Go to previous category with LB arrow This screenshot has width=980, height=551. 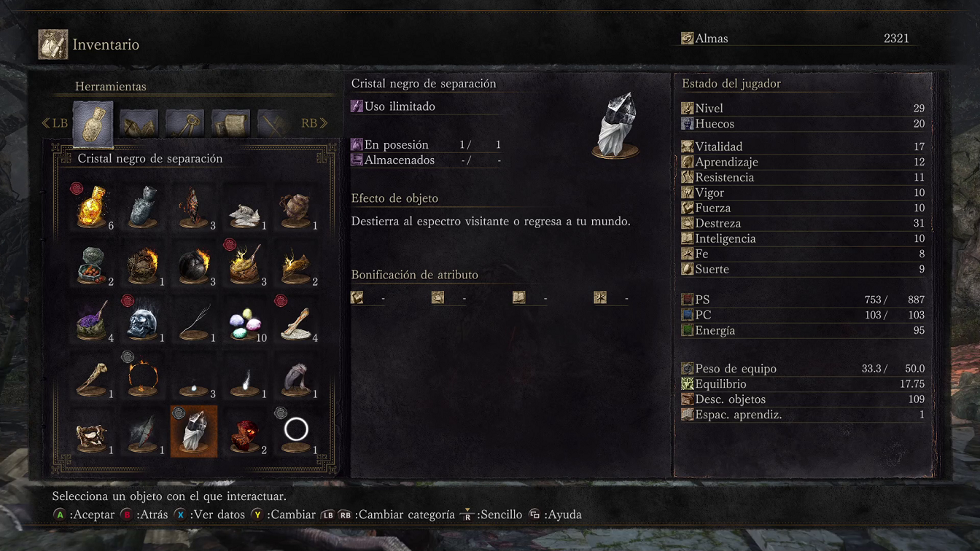point(55,123)
